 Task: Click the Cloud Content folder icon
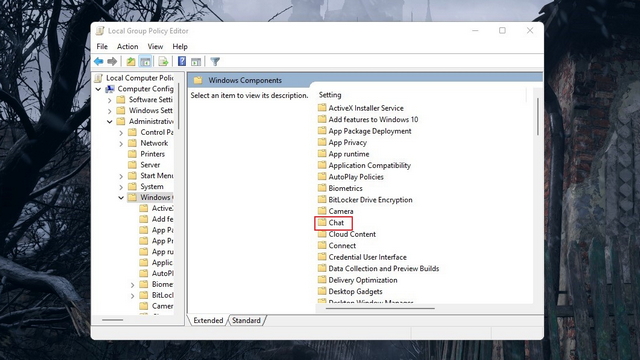point(322,234)
